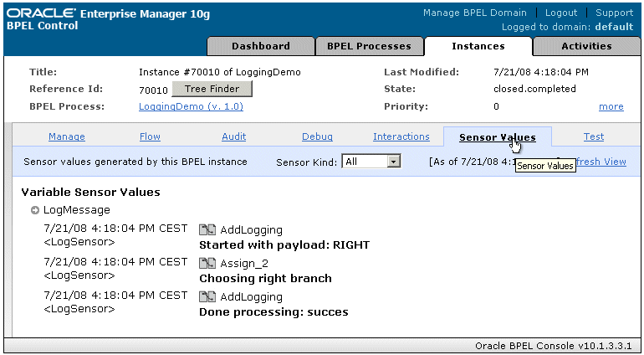Show more instance details via more link
Viewport: 644px width, 355px height.
coord(611,106)
